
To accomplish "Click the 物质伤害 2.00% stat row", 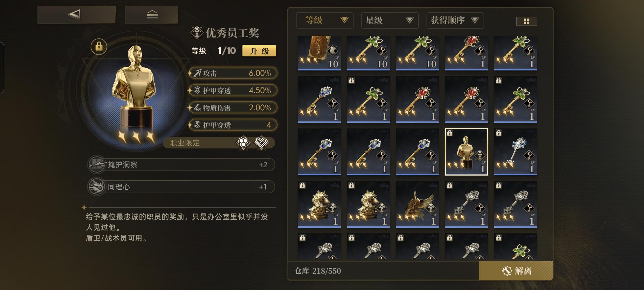I will [233, 108].
